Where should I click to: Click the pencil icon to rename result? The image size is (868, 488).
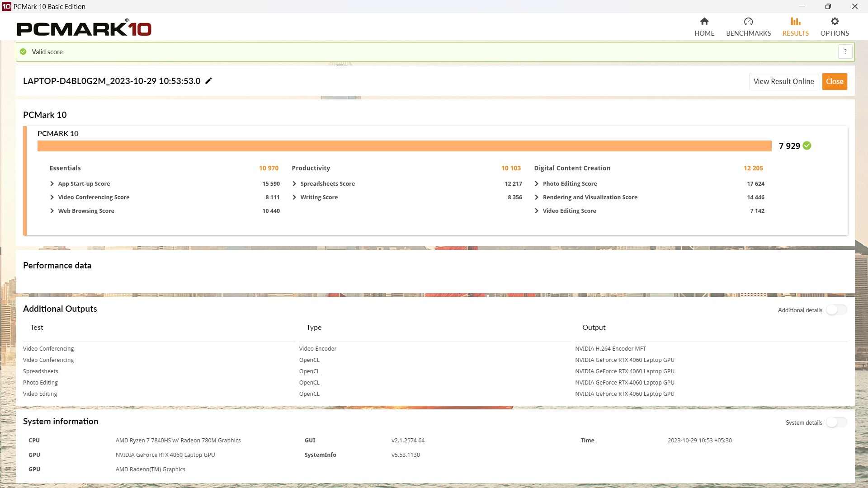208,81
